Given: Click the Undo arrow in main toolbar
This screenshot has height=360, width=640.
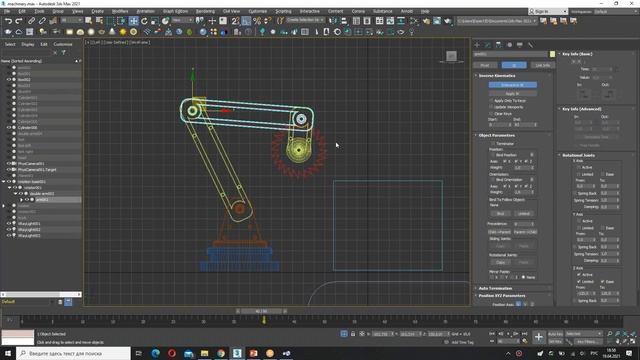Looking at the screenshot, I should pyautogui.click(x=8, y=21).
